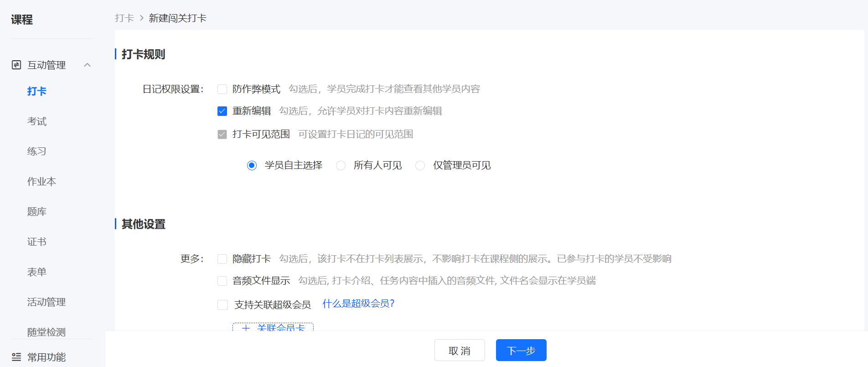Screen dimensions: 868x367
Task: Click the 下一步 button
Action: click(x=521, y=350)
